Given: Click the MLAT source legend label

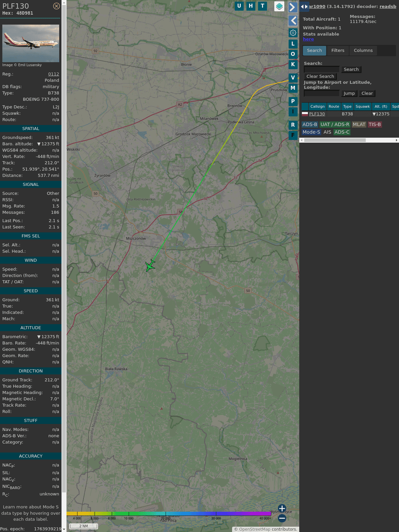Looking at the screenshot, I should click(359, 124).
